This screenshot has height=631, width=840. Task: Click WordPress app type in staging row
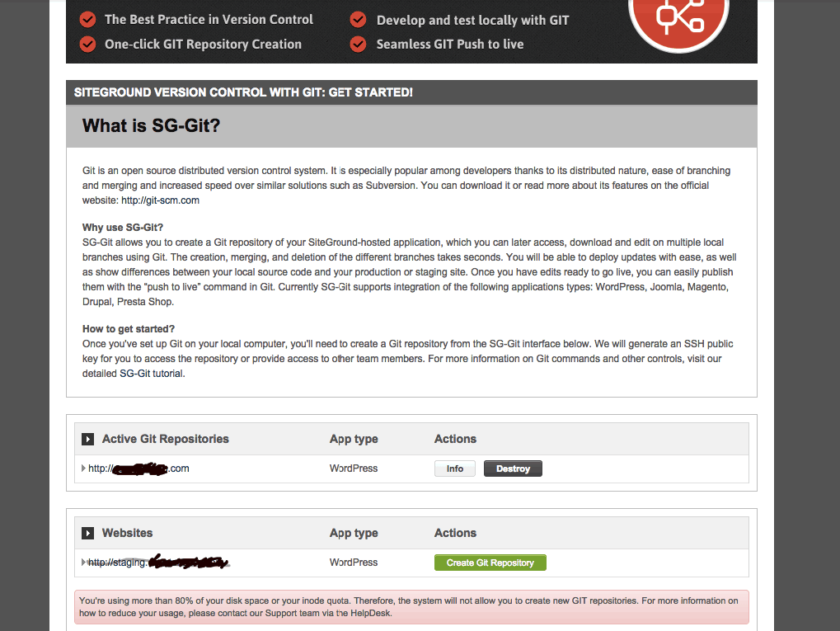point(354,563)
